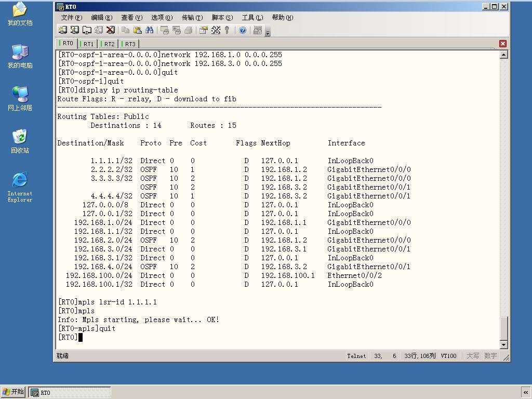The image size is (532, 399).
Task: Click the 4.4.4.4/32 routing entry
Action: click(112, 196)
